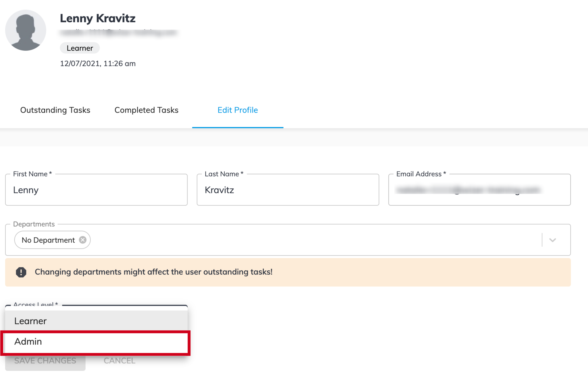Open the Outstanding Tasks tab
The image size is (588, 372).
point(55,110)
